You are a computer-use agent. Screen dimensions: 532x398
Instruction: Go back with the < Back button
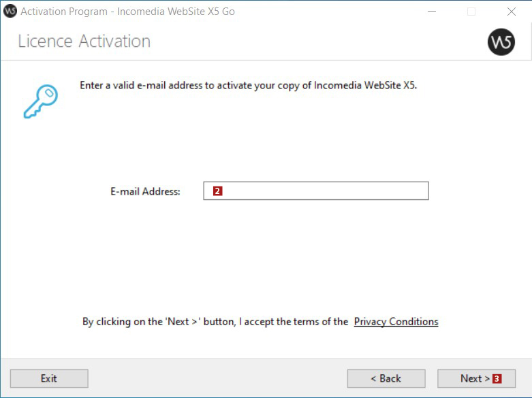[x=386, y=378]
